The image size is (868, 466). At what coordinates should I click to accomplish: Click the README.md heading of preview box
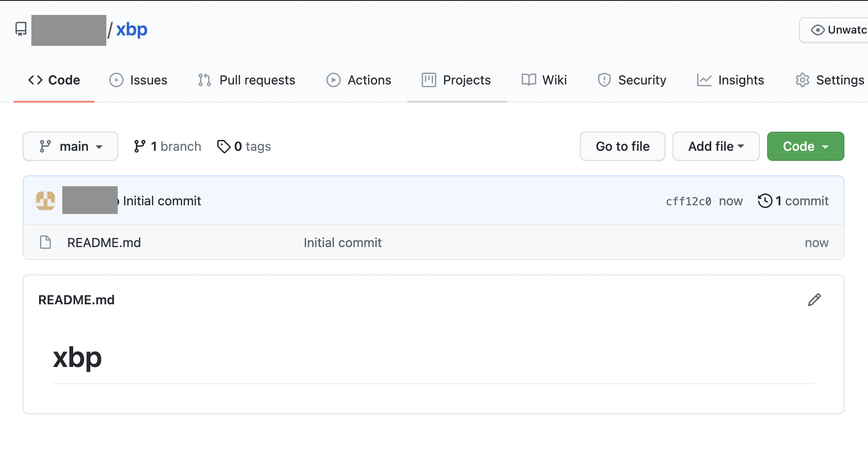point(76,300)
